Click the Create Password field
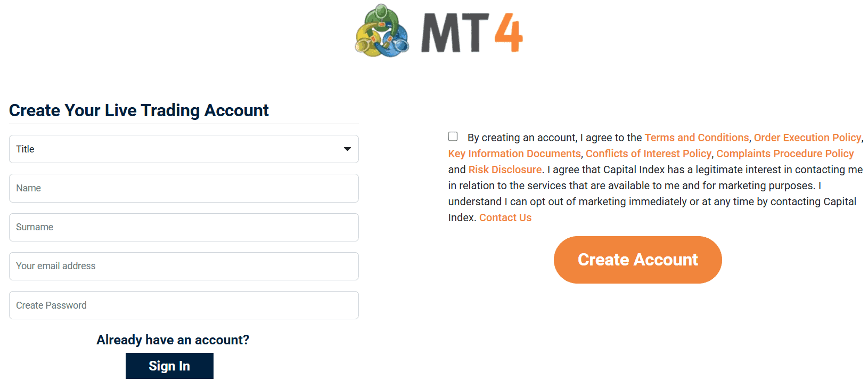This screenshot has width=868, height=387. click(x=184, y=305)
